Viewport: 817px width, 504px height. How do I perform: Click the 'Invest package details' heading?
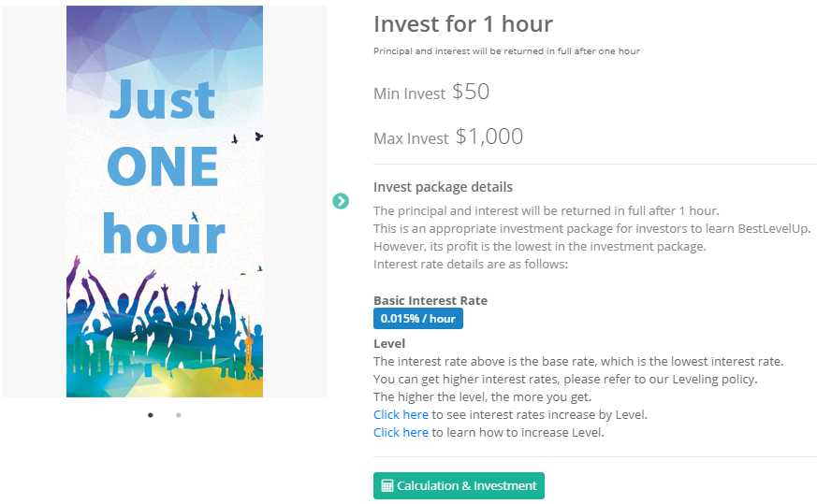tap(443, 187)
